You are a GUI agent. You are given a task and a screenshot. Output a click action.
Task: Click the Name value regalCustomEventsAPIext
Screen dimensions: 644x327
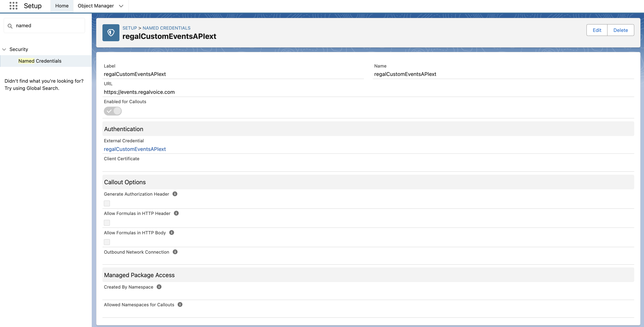[x=405, y=74]
